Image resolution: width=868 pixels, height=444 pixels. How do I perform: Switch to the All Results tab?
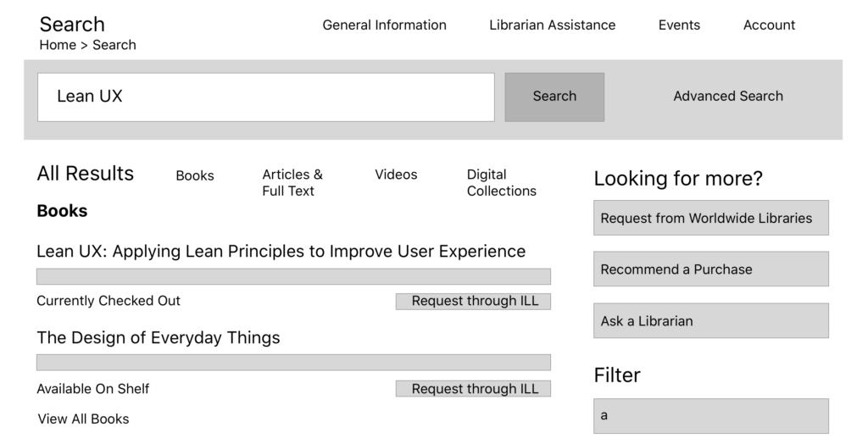(86, 174)
